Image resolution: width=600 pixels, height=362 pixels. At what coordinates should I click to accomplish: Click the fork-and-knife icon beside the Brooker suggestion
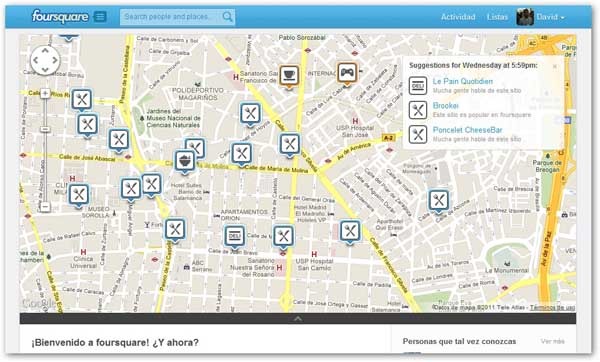[417, 110]
